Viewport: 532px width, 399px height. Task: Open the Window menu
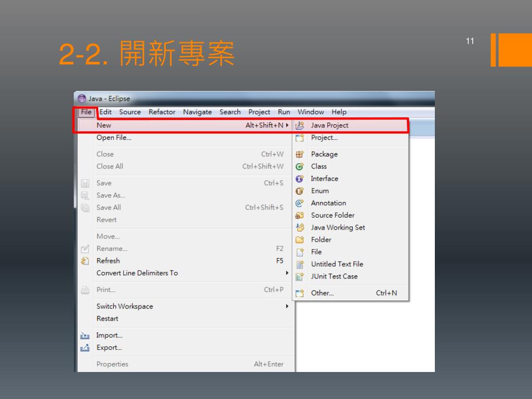pos(311,112)
